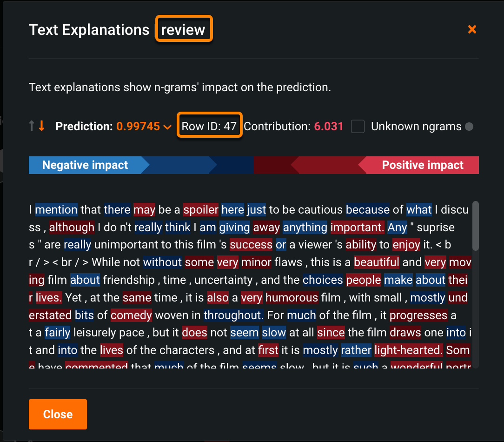Click the review feature name label
The height and width of the screenshot is (442, 504).
tap(183, 30)
